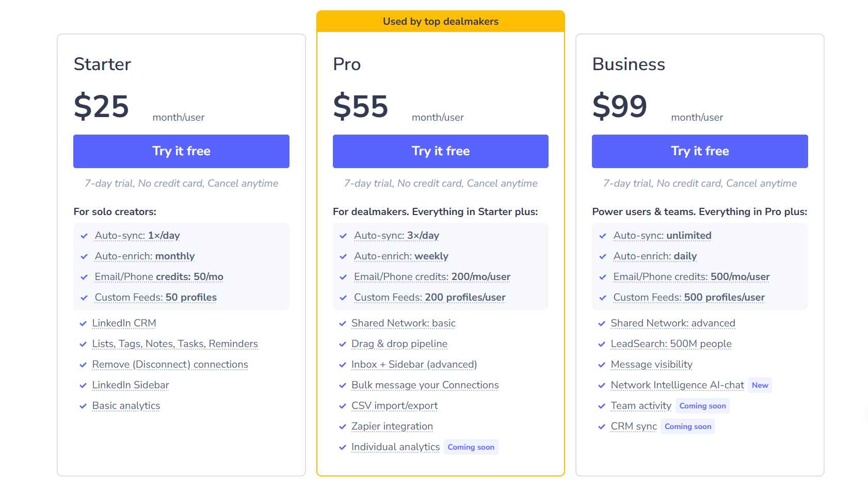Screen dimensions: 868x493
Task: Click the checkmark beside Shared Network: advanced
Action: (602, 323)
